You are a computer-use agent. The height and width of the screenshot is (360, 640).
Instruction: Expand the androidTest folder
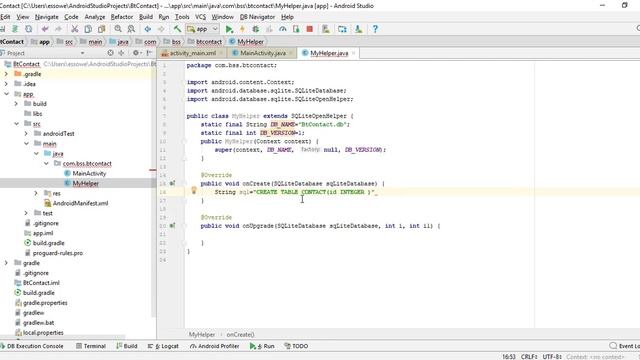click(x=26, y=133)
